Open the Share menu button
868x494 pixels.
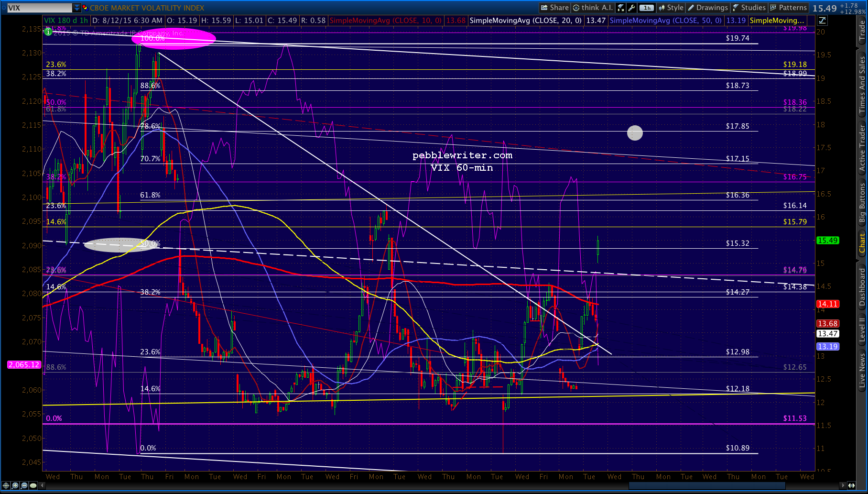554,8
